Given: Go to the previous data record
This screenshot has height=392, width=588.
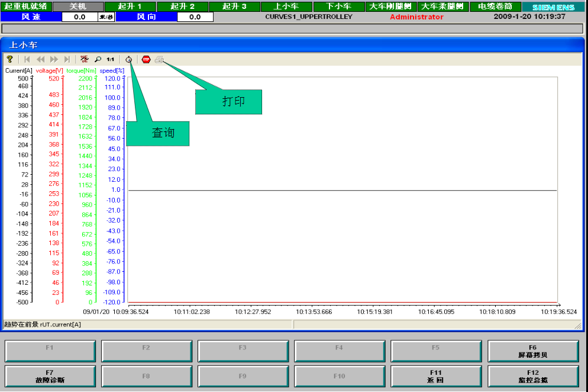Looking at the screenshot, I should click(x=41, y=59).
